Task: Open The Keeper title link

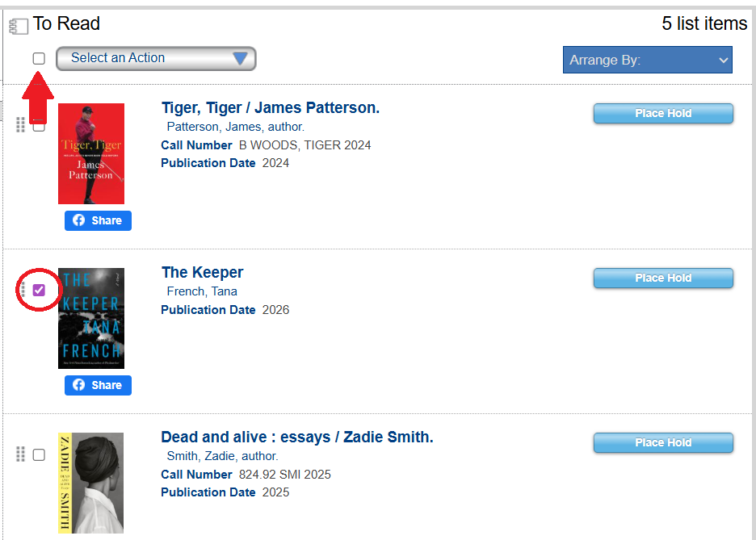Action: [202, 272]
